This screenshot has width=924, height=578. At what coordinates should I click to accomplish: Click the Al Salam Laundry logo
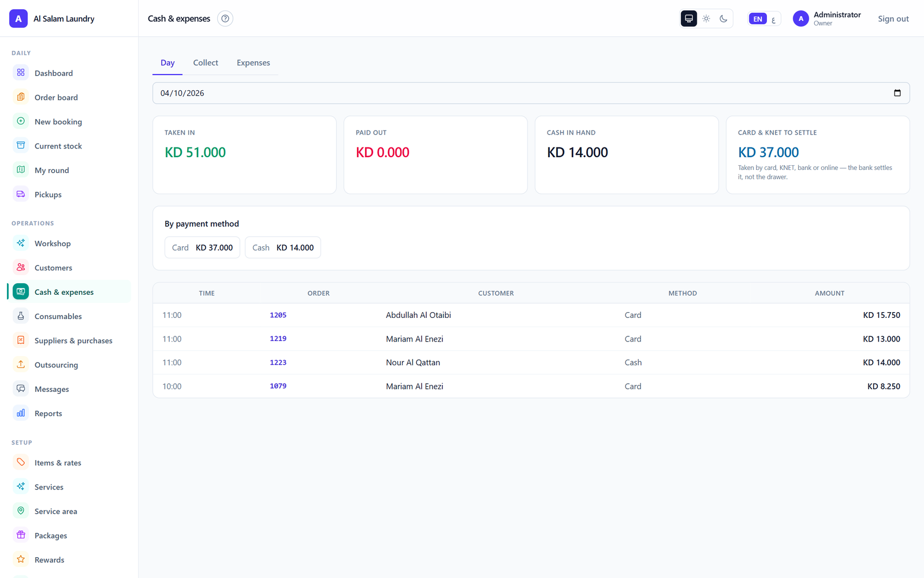18,18
